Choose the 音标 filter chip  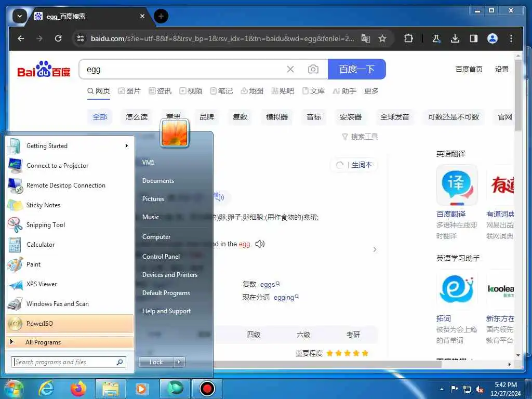tap(314, 117)
